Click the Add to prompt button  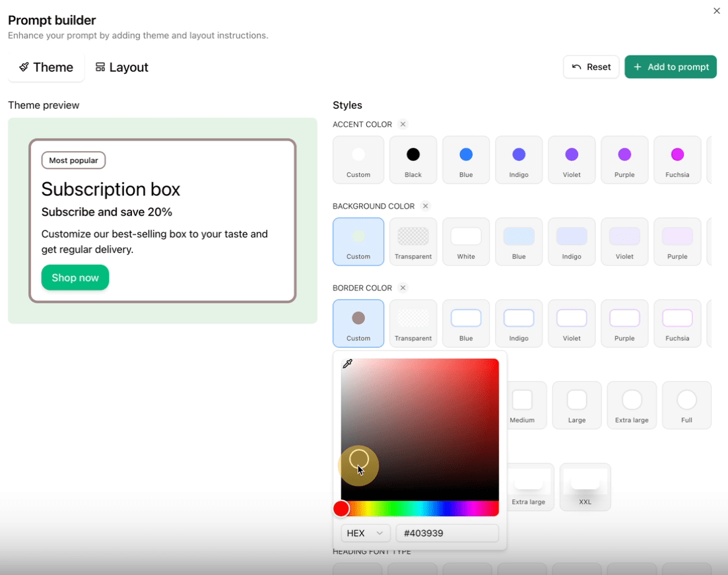[x=671, y=67]
